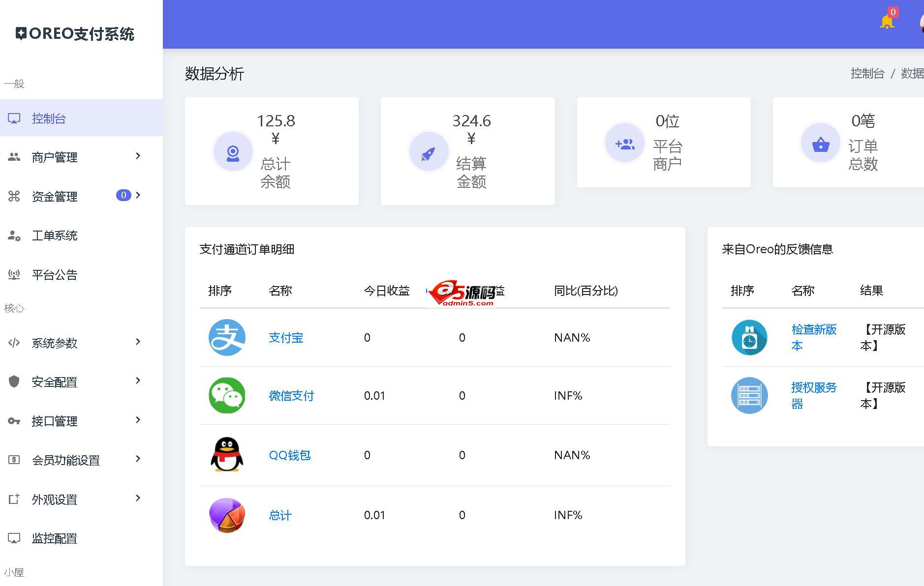Viewport: 924px width, 586px height.
Task: Open the QQ钱包 link
Action: (x=290, y=455)
